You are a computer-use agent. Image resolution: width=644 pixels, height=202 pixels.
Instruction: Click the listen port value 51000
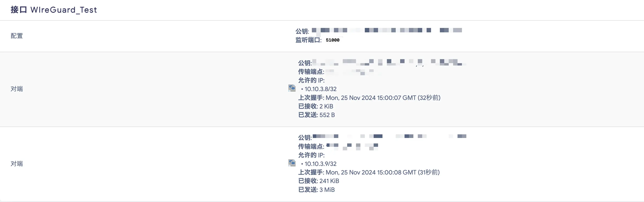(333, 40)
